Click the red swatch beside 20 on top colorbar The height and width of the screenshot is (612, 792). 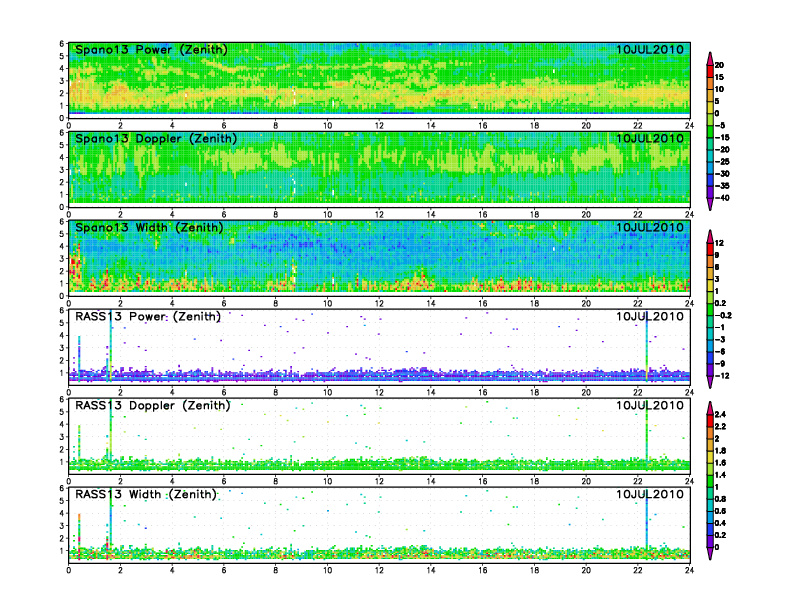click(710, 71)
